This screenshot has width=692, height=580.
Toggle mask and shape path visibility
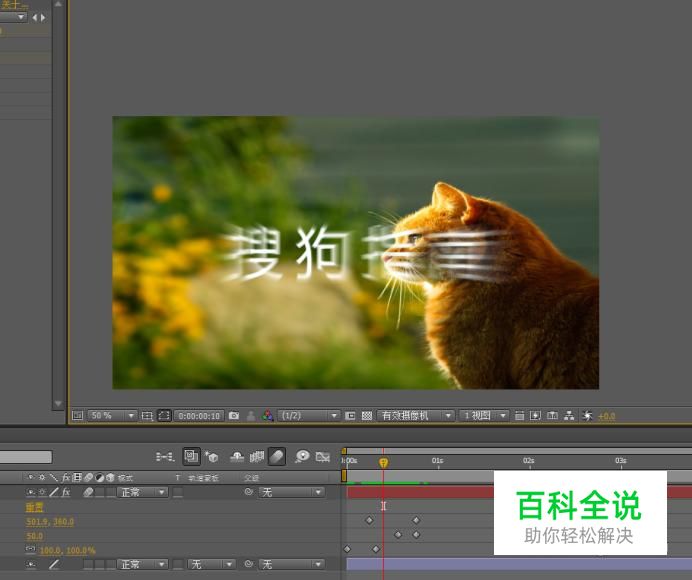tap(164, 416)
